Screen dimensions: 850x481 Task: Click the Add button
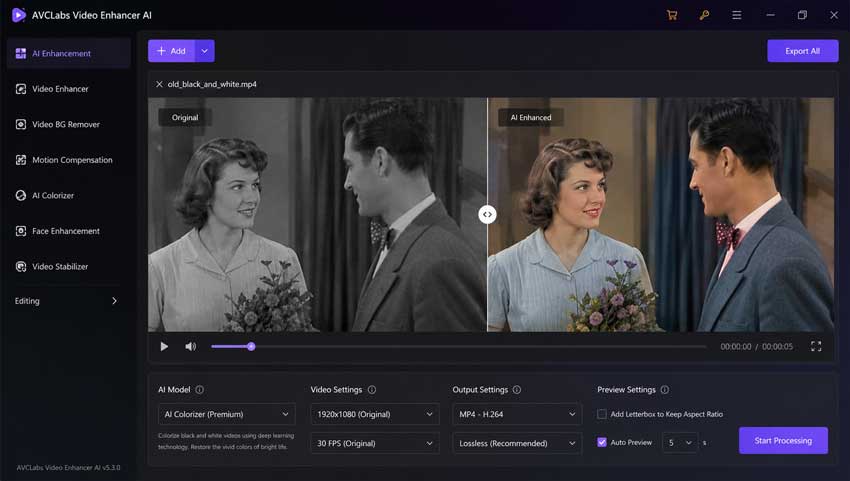click(x=171, y=51)
